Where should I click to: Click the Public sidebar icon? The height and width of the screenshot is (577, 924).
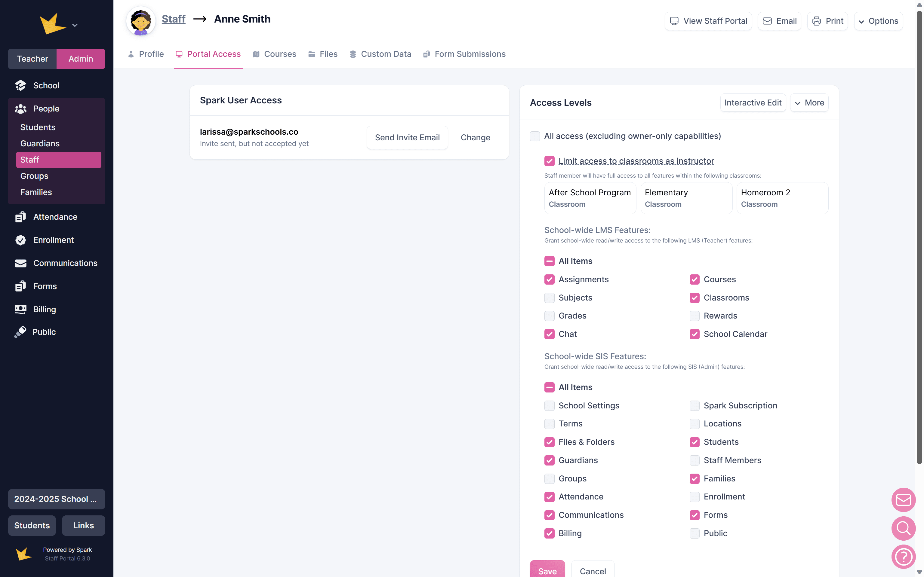(x=20, y=332)
